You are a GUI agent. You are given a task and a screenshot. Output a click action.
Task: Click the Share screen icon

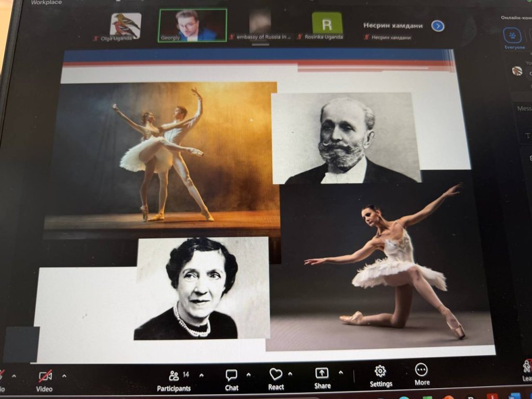pyautogui.click(x=322, y=373)
